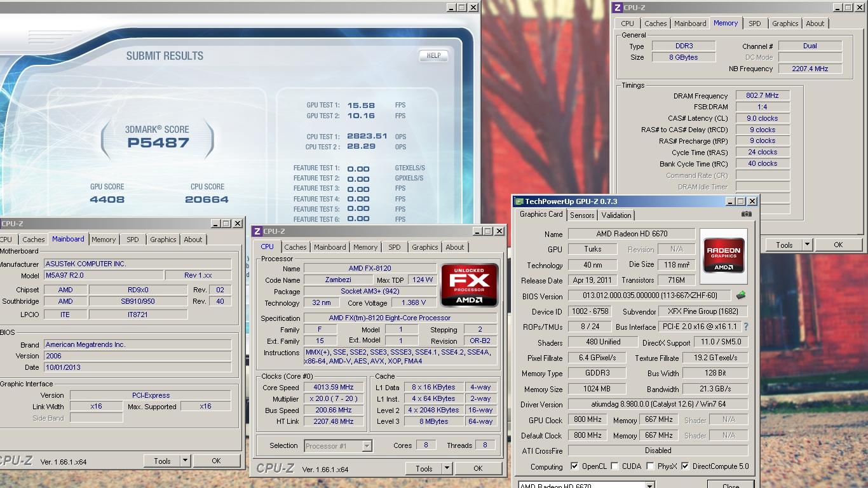This screenshot has height=488, width=868.
Task: Open the Processor #1 selection dropdown
Action: point(367,446)
